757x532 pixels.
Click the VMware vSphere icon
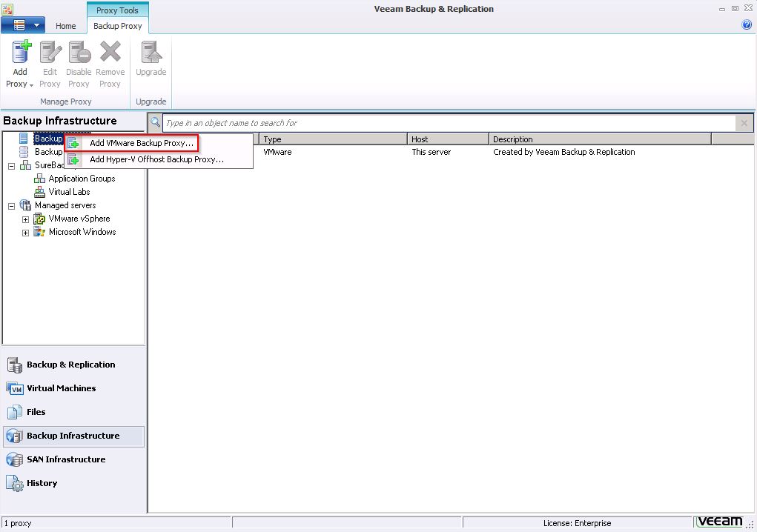point(39,219)
